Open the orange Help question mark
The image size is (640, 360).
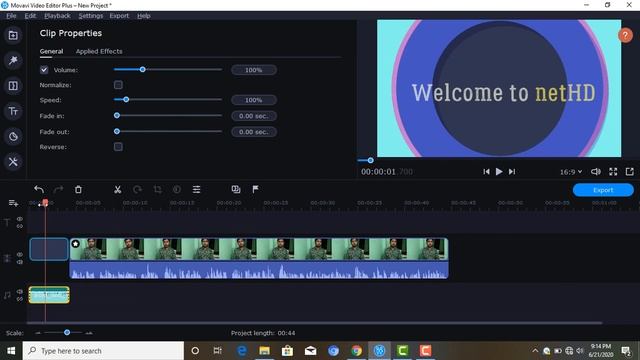pyautogui.click(x=625, y=36)
